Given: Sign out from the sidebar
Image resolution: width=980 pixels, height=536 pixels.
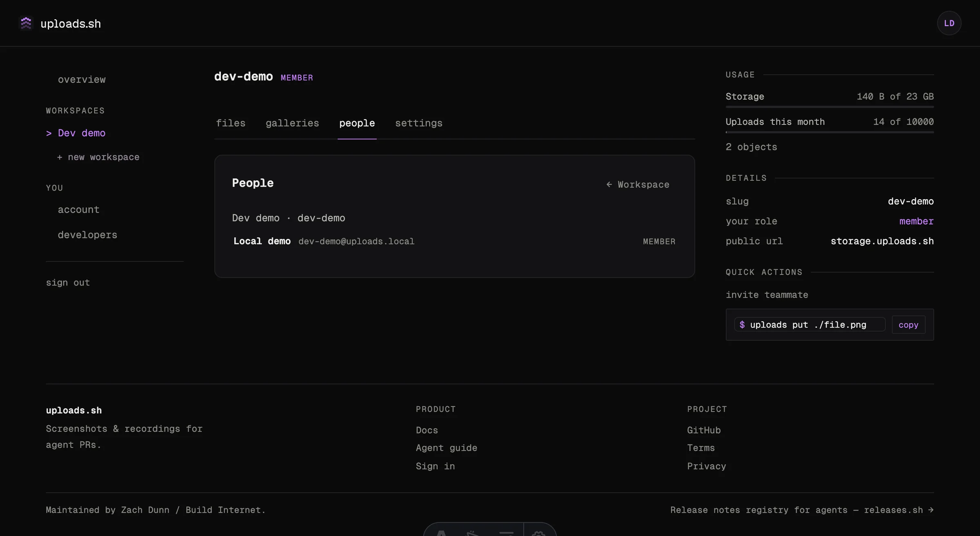Looking at the screenshot, I should click(x=68, y=282).
